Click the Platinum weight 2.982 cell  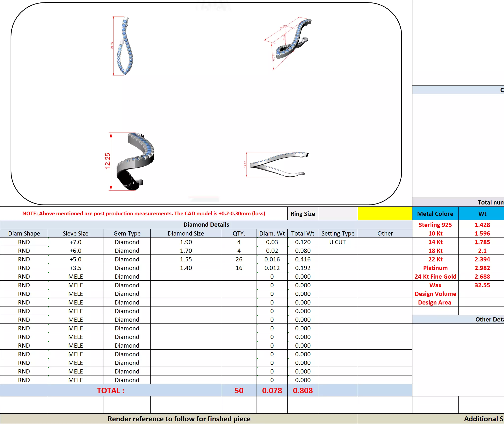pos(482,268)
